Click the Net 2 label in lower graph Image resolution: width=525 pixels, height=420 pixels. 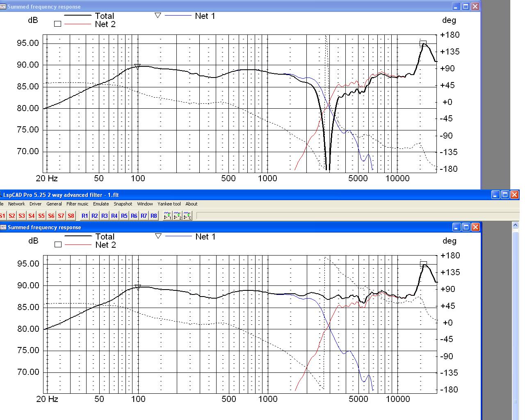pos(105,245)
